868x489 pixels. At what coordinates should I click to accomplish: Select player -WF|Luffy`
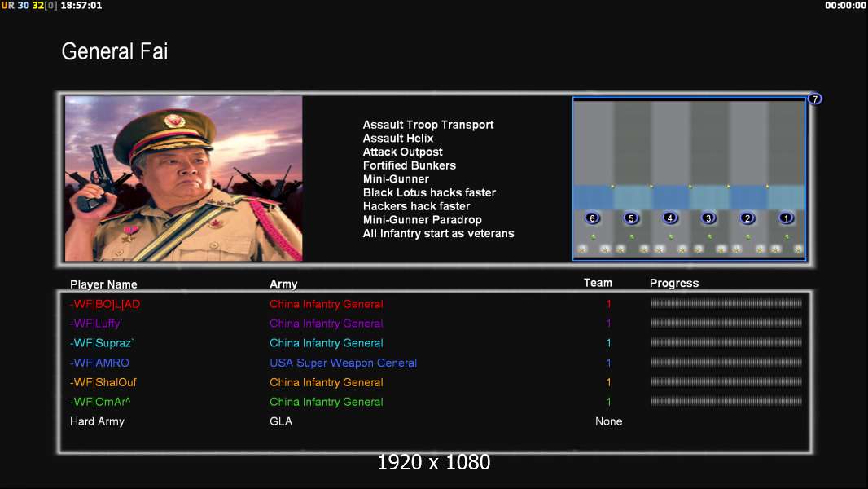(x=96, y=324)
